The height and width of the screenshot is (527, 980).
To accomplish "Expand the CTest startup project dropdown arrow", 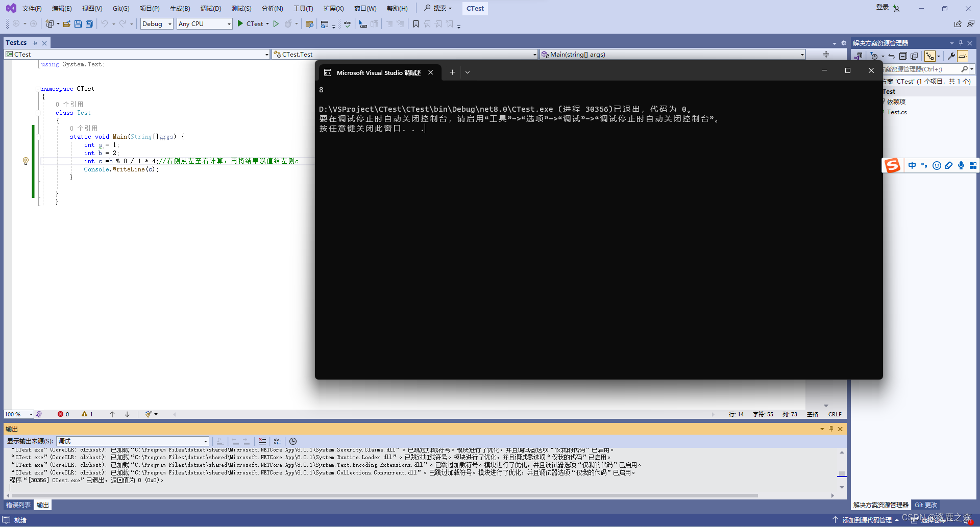I will (x=267, y=24).
